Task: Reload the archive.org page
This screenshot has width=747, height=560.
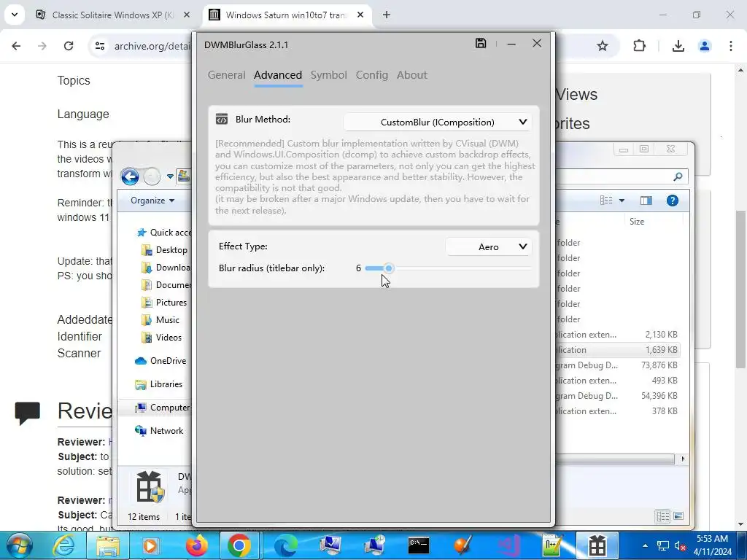Action: pyautogui.click(x=69, y=46)
